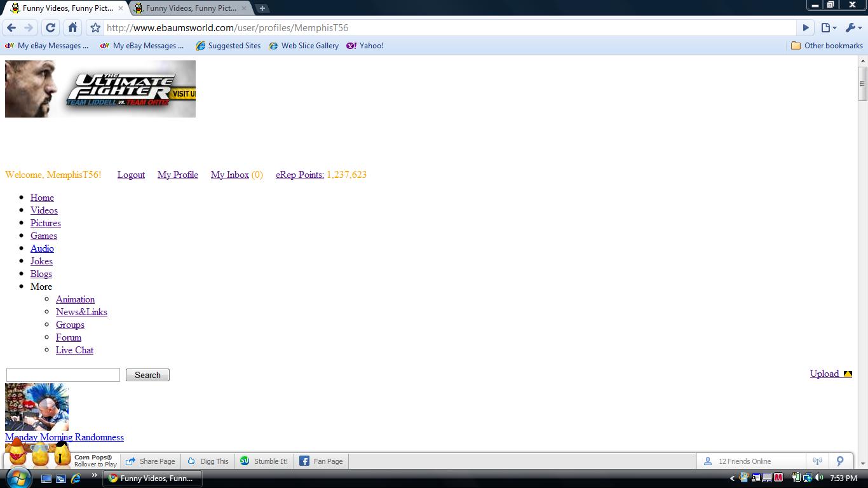Open the Yahoo! bookmark
Viewport: 868px width, 488px height.
(x=365, y=46)
